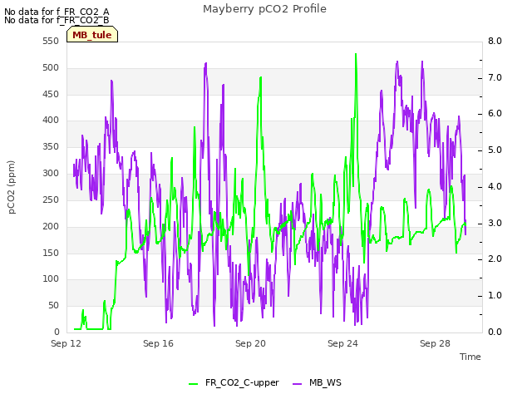Click the green line's peak just after Sep 20
Screen dimensions: 532x399
260,77
